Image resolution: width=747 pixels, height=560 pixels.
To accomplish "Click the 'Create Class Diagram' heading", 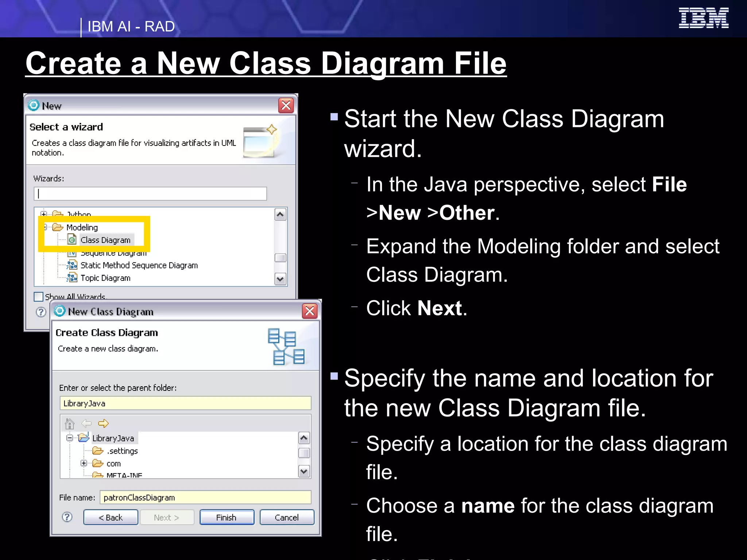I will (107, 332).
